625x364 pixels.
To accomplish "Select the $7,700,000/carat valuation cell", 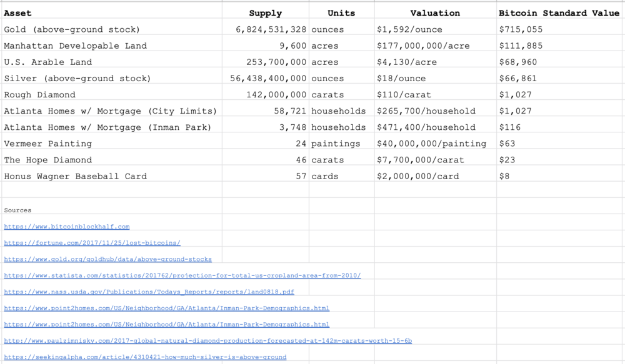I will [x=435, y=160].
